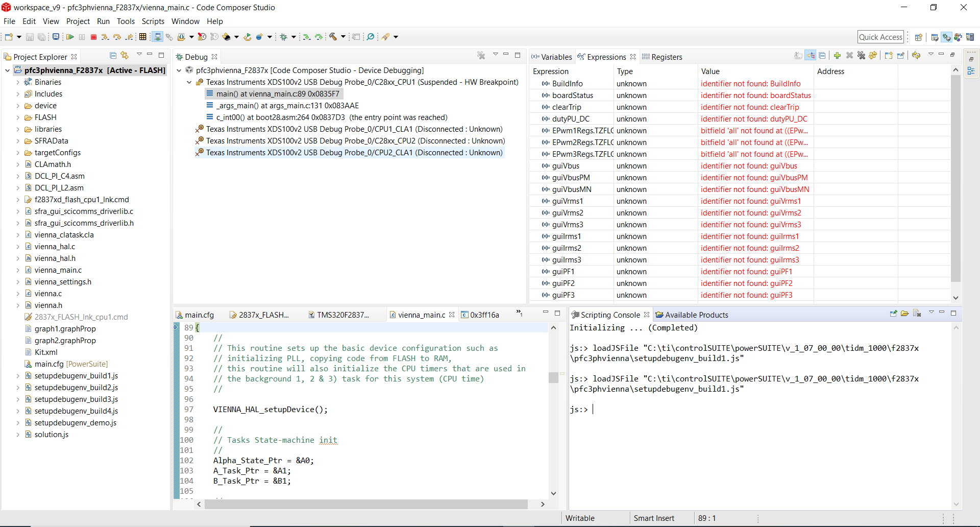Expand the targetConfigs folder
Image resolution: width=980 pixels, height=527 pixels.
[x=18, y=153]
